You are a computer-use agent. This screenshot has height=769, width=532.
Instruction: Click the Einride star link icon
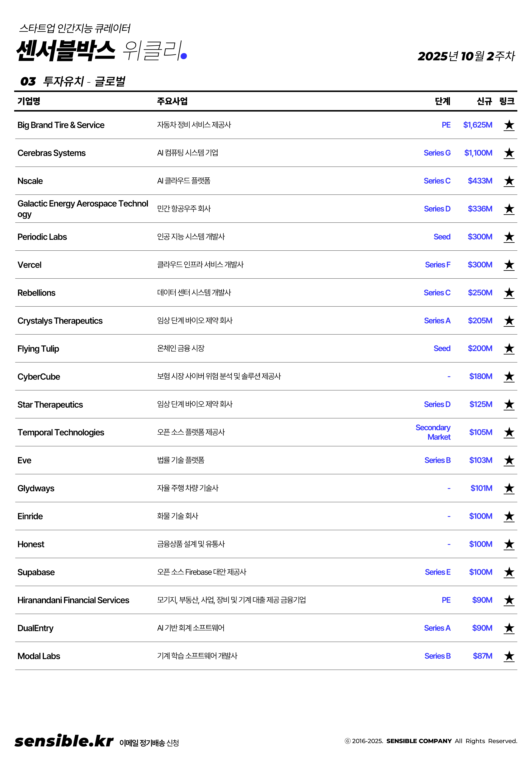coord(509,516)
